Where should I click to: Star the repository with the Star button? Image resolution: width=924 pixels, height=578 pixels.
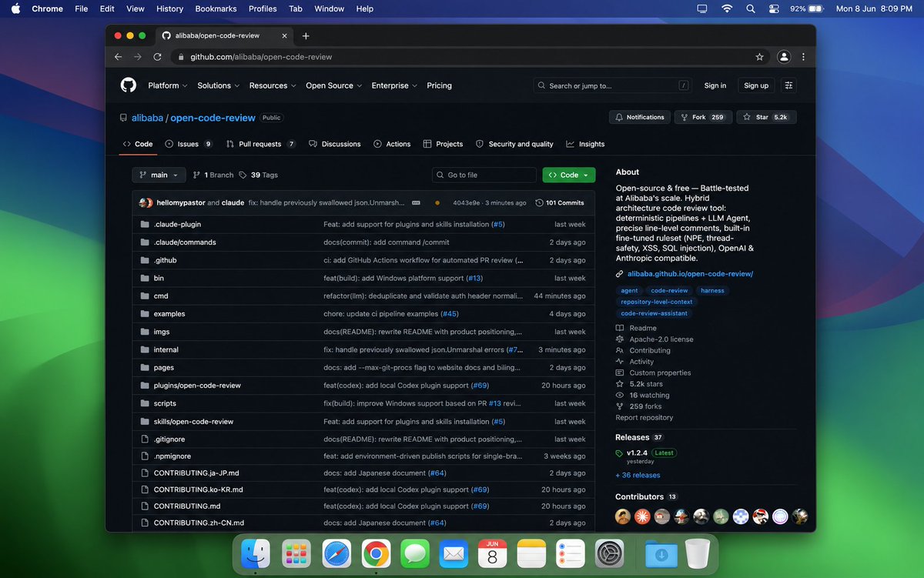click(766, 117)
